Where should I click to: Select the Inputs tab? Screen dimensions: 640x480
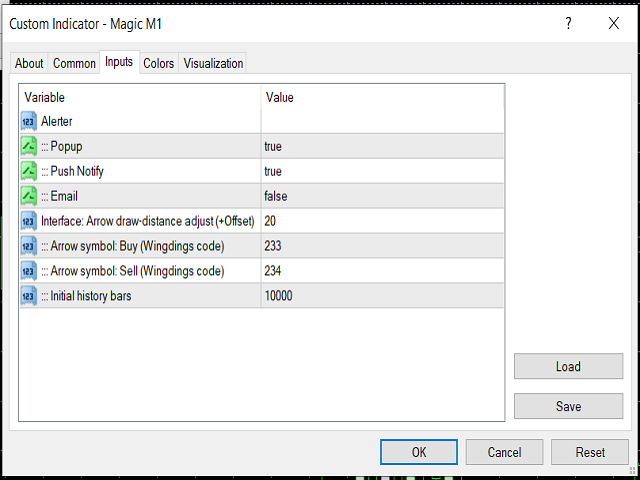click(x=119, y=62)
